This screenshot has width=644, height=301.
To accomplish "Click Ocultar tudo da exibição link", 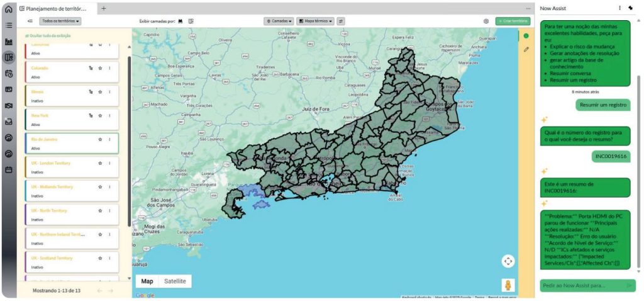I will pos(48,36).
